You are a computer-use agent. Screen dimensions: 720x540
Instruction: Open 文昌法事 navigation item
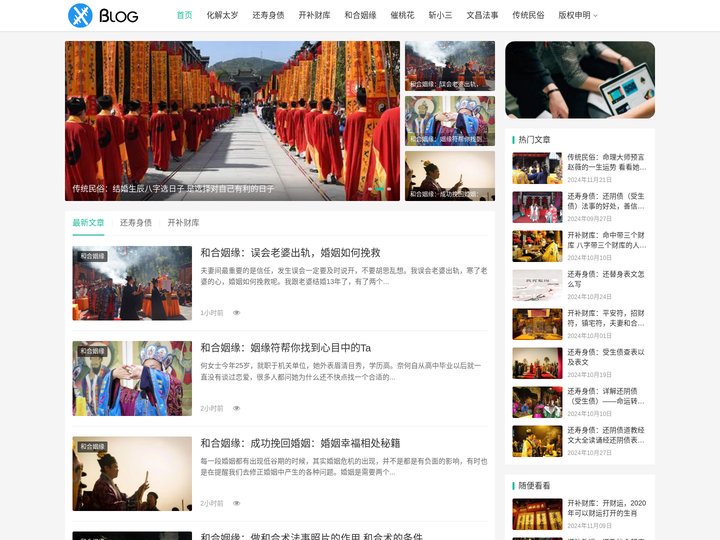pyautogui.click(x=482, y=15)
